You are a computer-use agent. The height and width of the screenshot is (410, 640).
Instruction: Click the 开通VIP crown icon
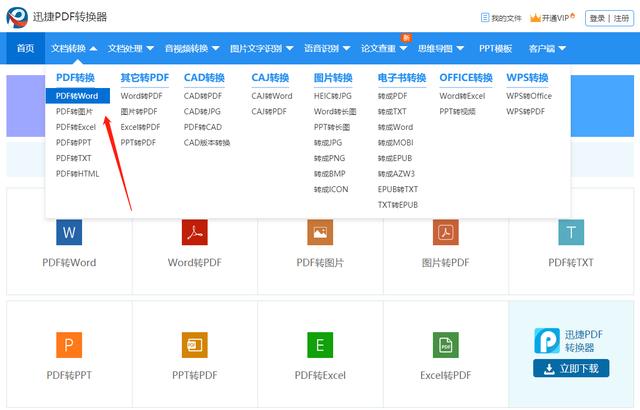point(535,18)
